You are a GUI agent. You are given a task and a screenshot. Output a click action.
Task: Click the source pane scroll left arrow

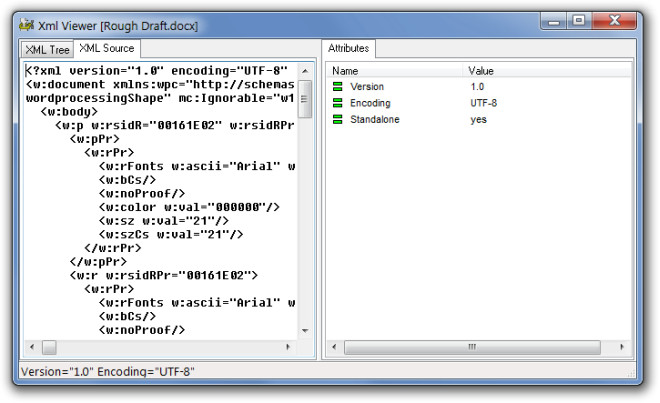pos(32,347)
